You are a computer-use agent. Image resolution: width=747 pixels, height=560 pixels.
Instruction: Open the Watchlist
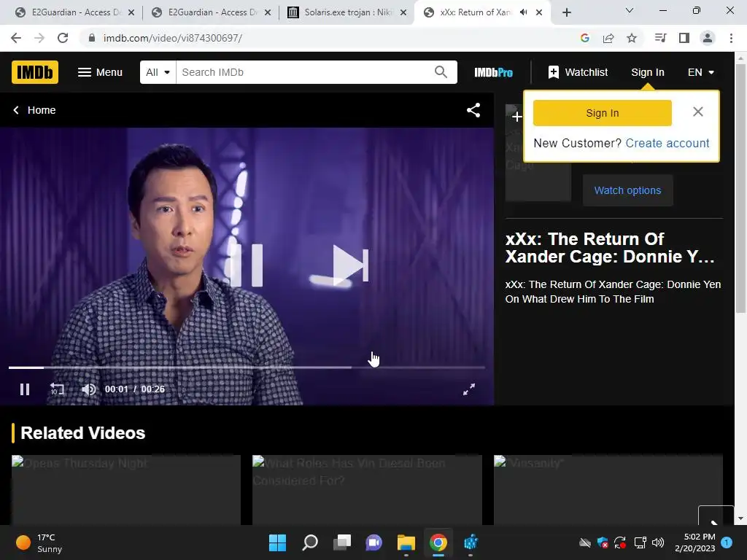click(578, 72)
